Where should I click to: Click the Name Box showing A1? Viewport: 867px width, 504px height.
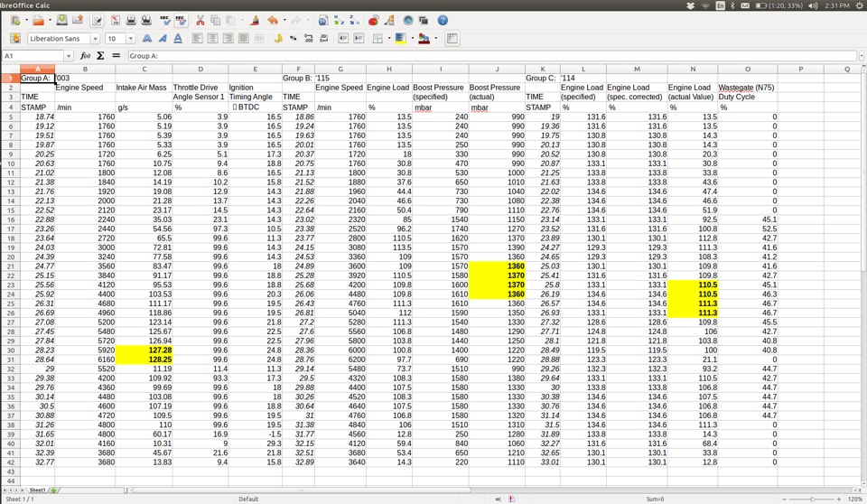pos(33,56)
